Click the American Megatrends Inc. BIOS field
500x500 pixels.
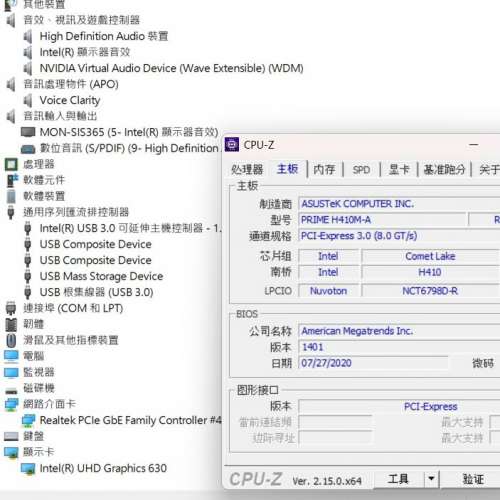399,331
